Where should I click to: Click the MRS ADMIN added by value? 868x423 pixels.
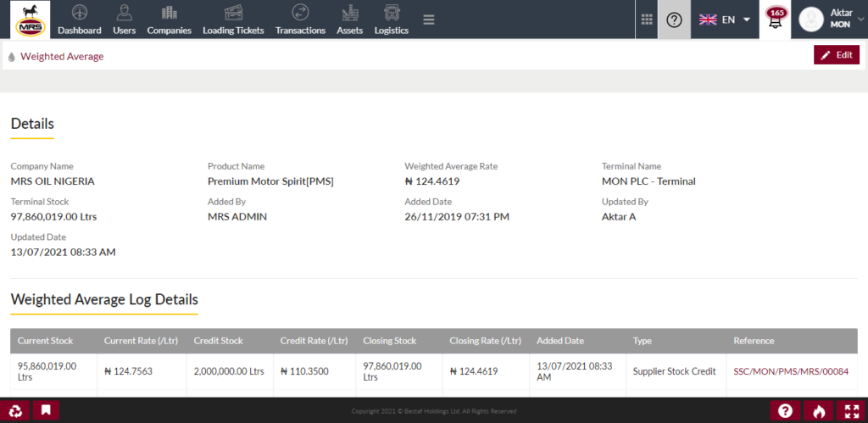click(x=237, y=216)
